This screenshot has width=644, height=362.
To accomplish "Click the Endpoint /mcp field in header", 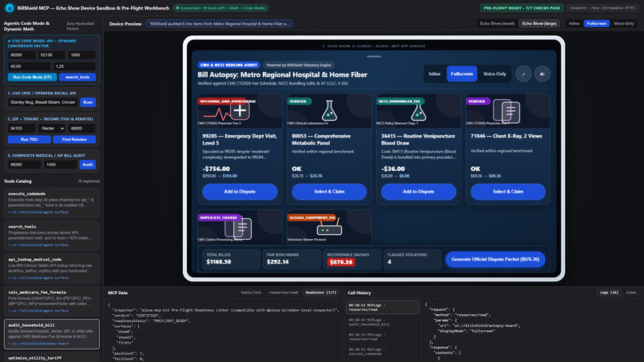I will [x=602, y=8].
